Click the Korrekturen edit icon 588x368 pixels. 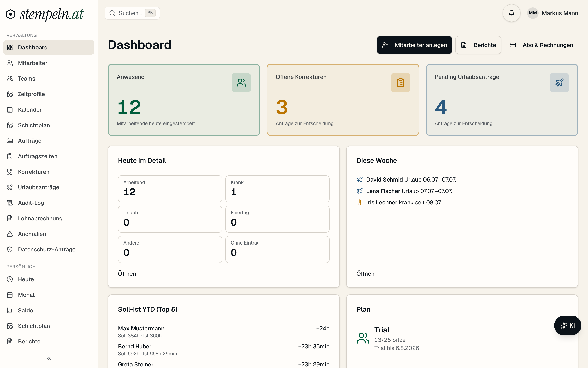(10, 172)
